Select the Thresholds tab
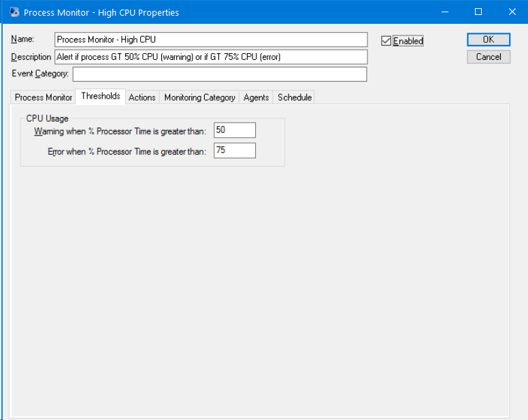The height and width of the screenshot is (420, 528). (101, 97)
